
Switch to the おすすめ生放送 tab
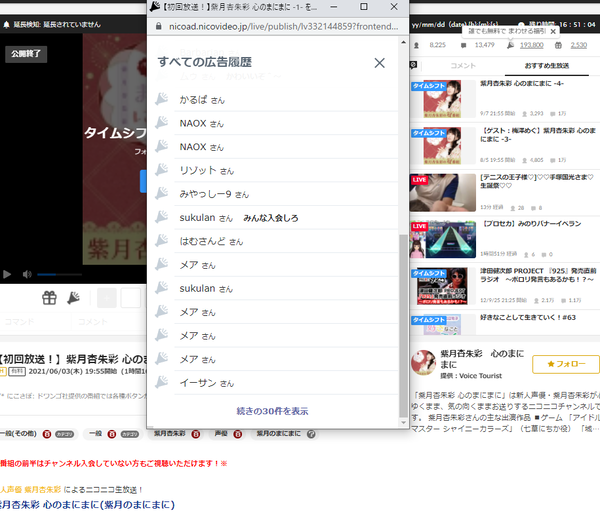point(547,66)
